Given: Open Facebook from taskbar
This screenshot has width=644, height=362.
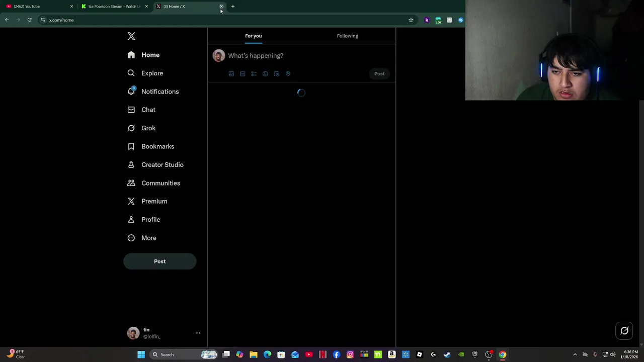Looking at the screenshot, I should (x=337, y=354).
